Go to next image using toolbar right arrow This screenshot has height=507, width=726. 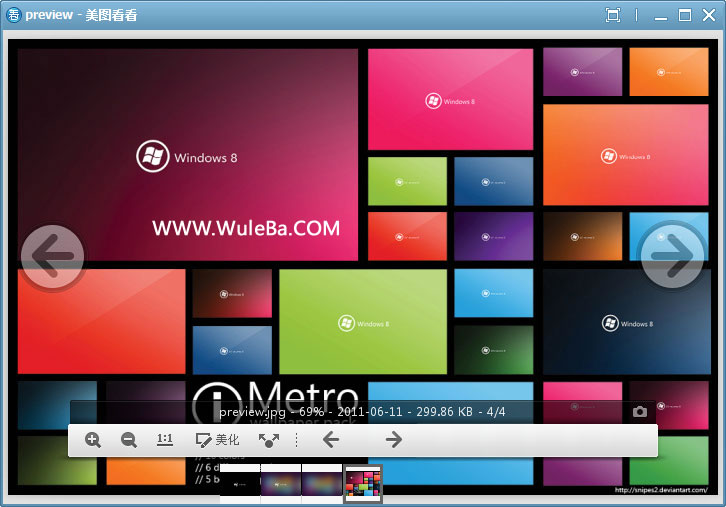pyautogui.click(x=394, y=439)
